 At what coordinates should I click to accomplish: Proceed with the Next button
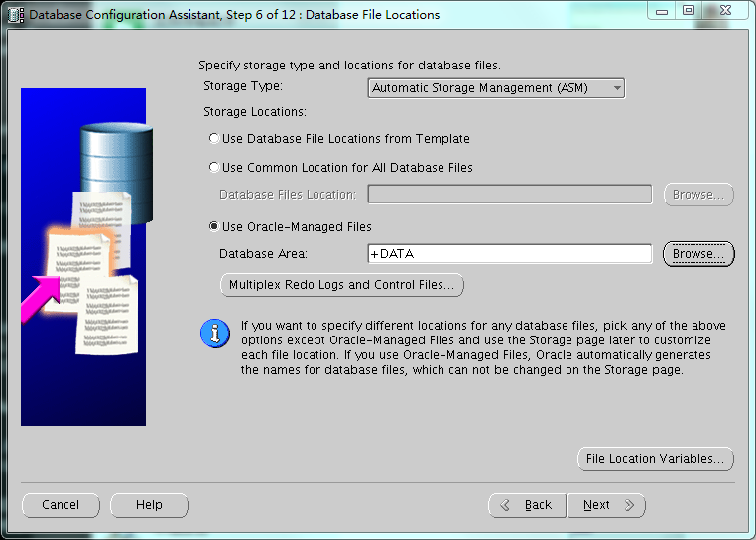[x=606, y=505]
